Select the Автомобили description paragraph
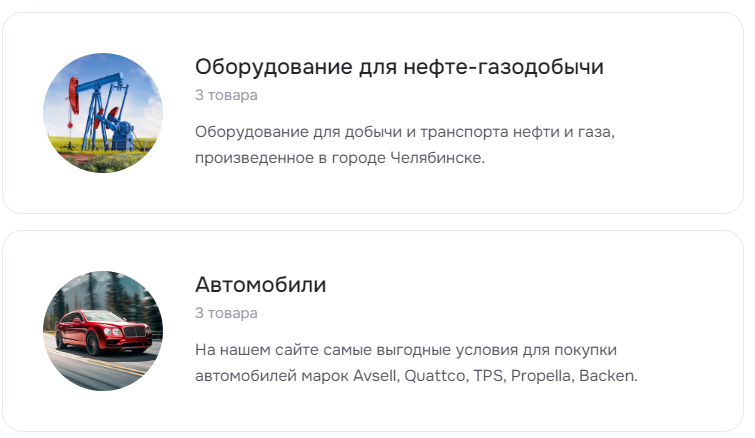The width and height of the screenshot is (755, 438). click(x=417, y=362)
